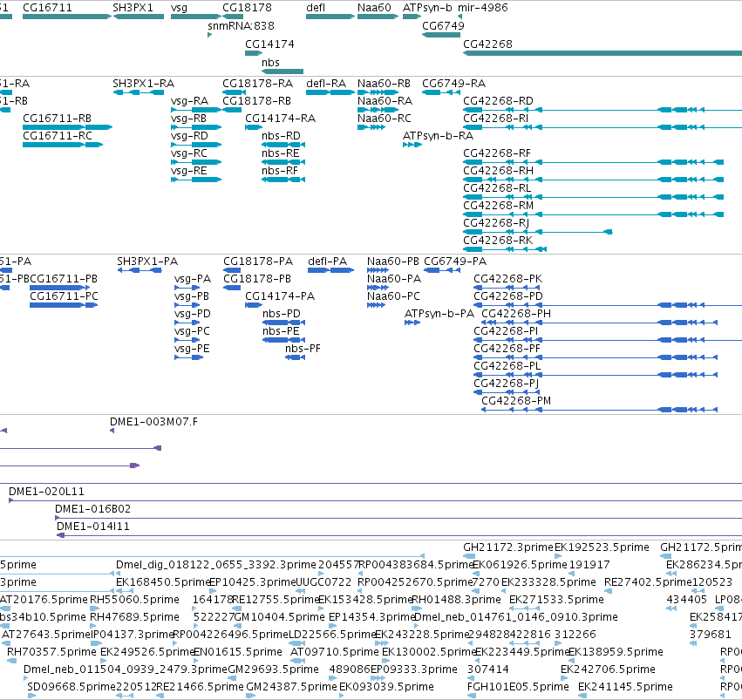Select EST label EK241145.5prime
Screen dimensions: 742x700
[625, 687]
